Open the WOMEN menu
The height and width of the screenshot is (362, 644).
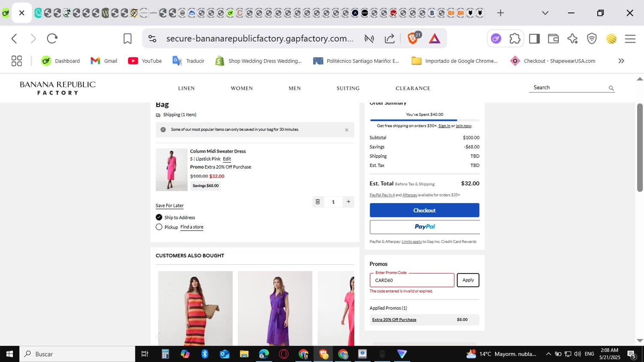[242, 88]
